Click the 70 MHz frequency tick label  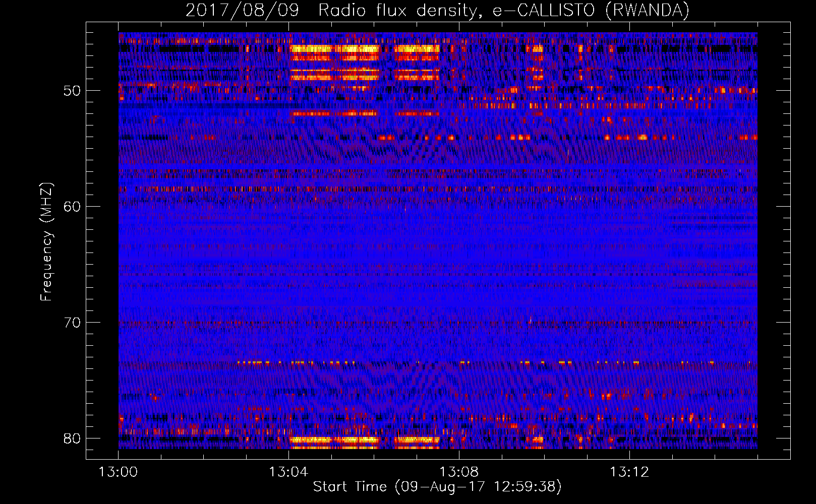point(73,323)
